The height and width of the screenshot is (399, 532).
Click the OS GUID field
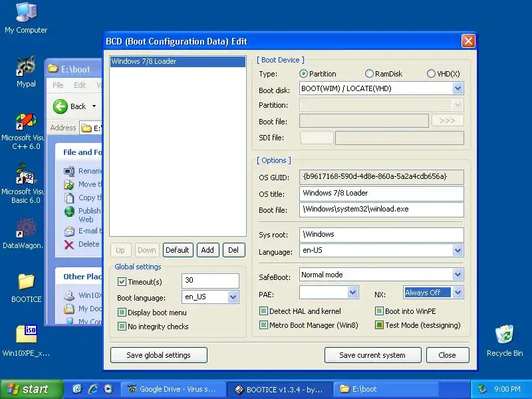[x=381, y=177]
